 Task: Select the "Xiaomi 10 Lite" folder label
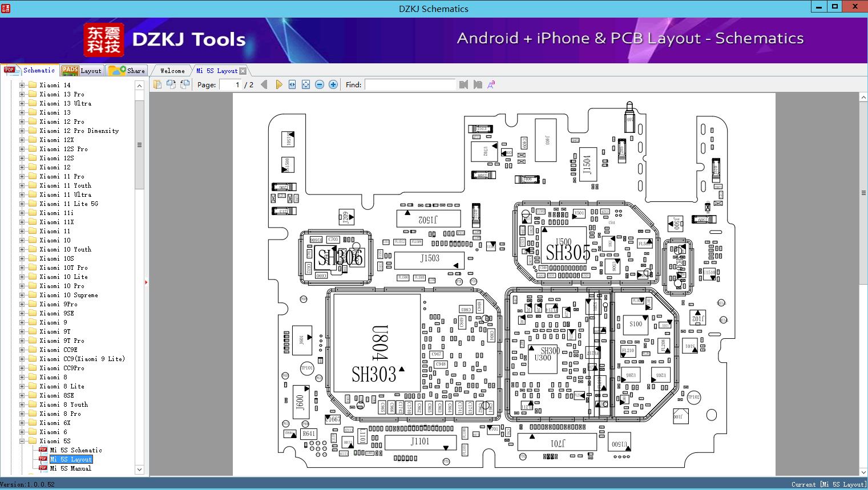[64, 277]
